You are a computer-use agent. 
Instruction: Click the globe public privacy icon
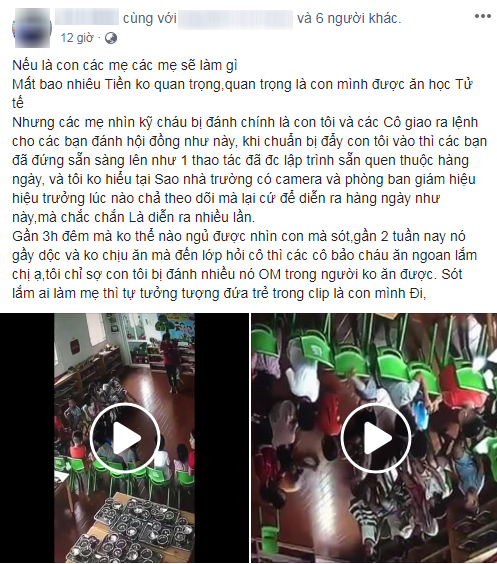tap(111, 38)
